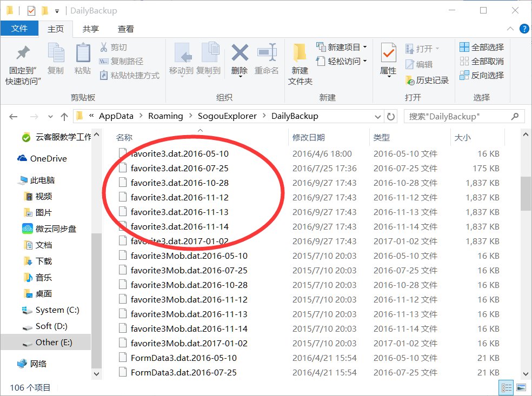532x396 pixels.
Task: Toggle details view at bottom right
Action: click(507, 387)
